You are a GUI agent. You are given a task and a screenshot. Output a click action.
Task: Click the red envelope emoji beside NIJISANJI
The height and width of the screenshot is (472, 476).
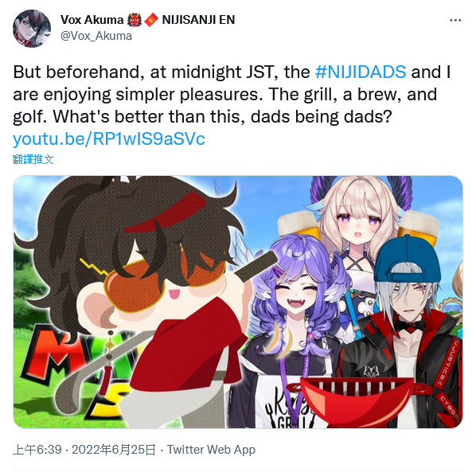click(151, 20)
